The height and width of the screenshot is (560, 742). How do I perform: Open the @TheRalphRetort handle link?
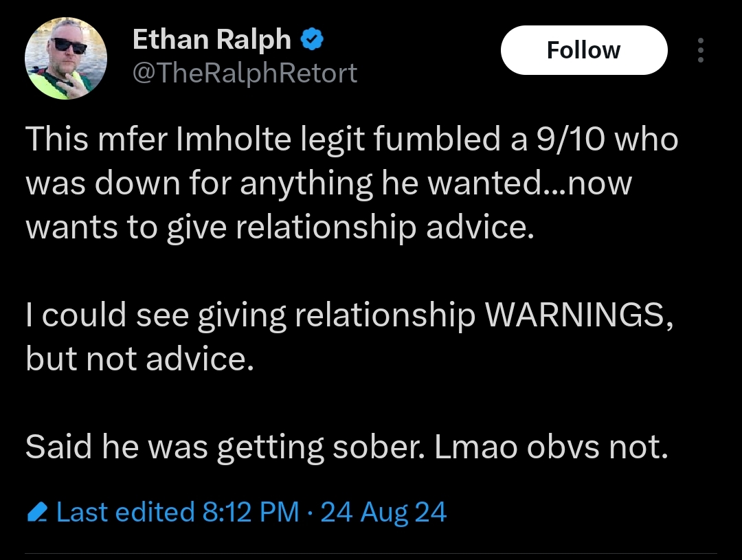pyautogui.click(x=245, y=73)
